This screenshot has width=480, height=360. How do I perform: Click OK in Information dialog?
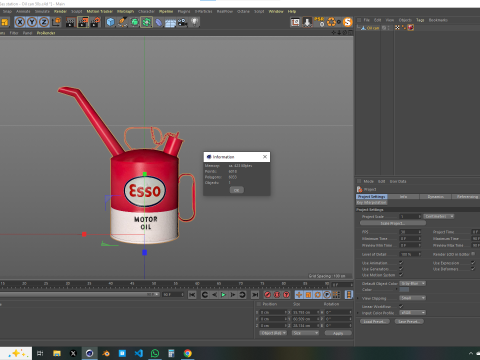pyautogui.click(x=237, y=190)
